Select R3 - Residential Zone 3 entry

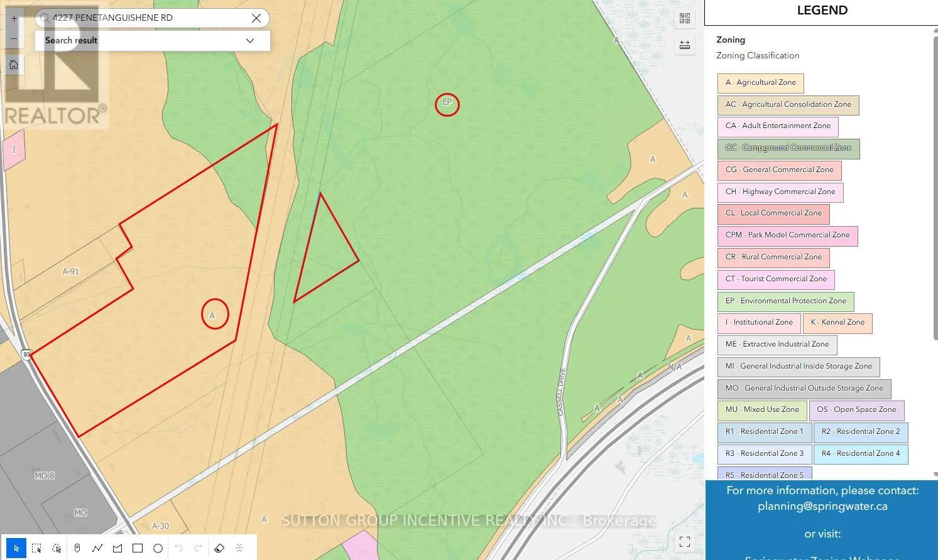point(764,454)
